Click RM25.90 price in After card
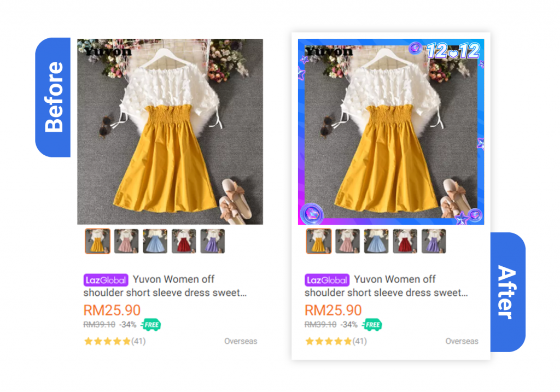The width and height of the screenshot is (560, 392). point(333,310)
